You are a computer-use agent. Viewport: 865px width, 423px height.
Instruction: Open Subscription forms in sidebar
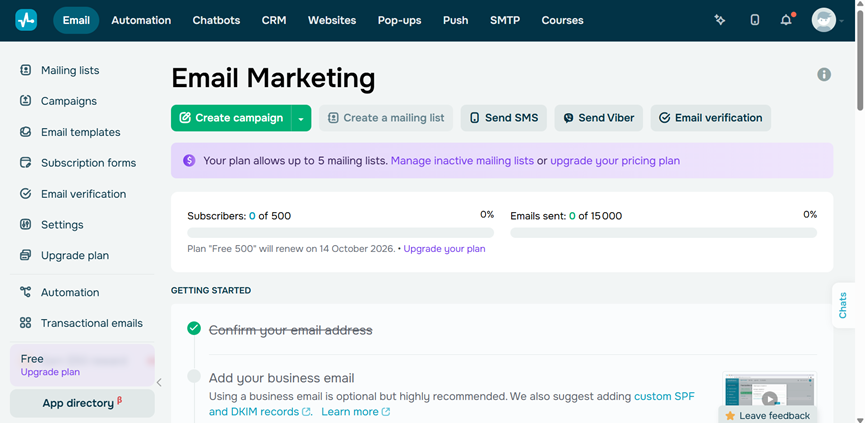[88, 163]
